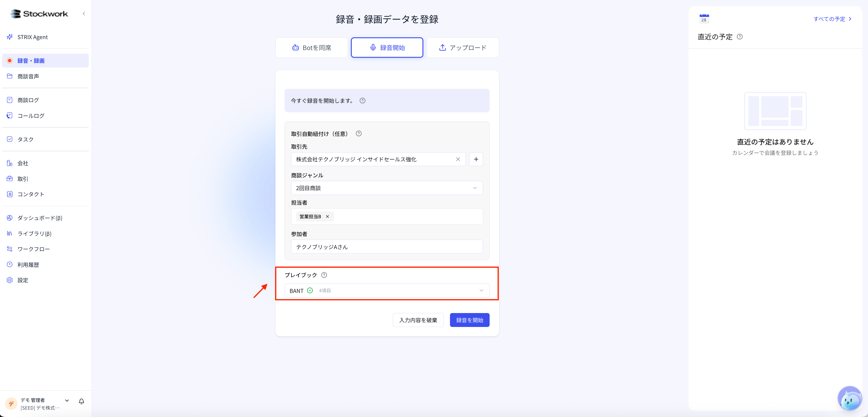The width and height of the screenshot is (868, 417).
Task: Select 録音・録画 in the sidebar
Action: click(x=46, y=61)
